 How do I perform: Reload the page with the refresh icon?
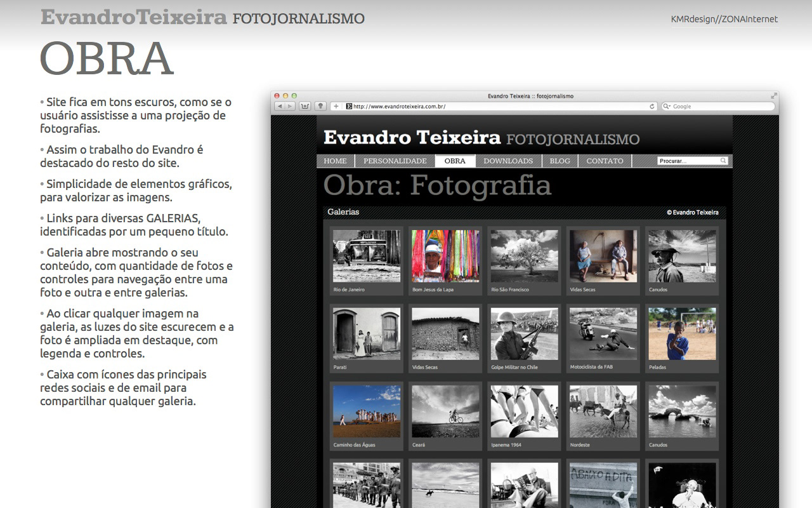coord(652,107)
